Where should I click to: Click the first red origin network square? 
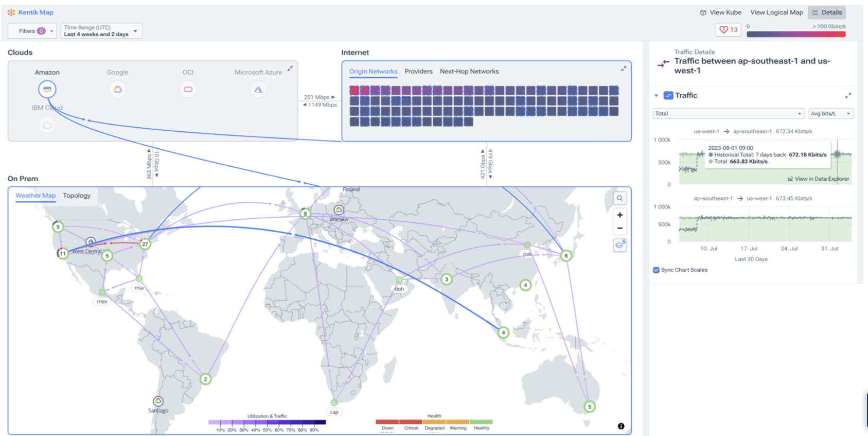[x=354, y=91]
